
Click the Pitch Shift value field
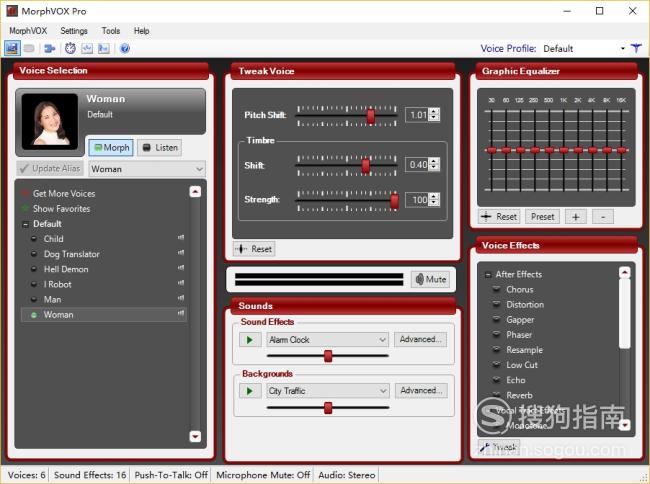pyautogui.click(x=418, y=115)
